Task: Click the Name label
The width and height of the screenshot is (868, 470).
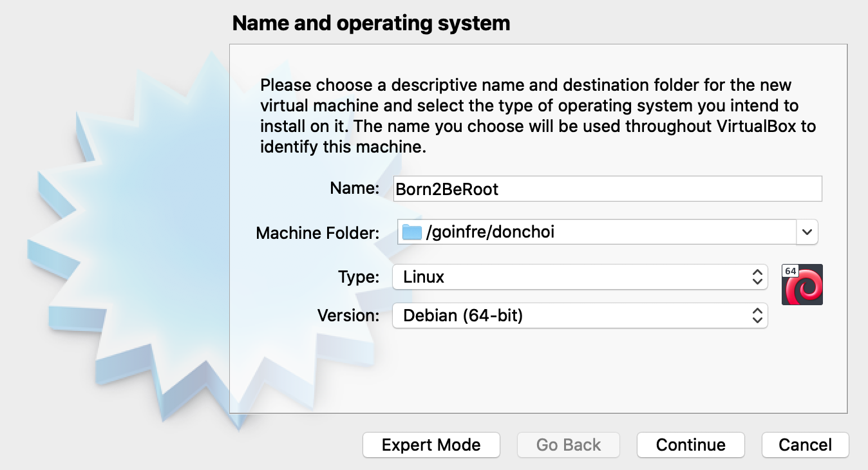Action: click(355, 188)
